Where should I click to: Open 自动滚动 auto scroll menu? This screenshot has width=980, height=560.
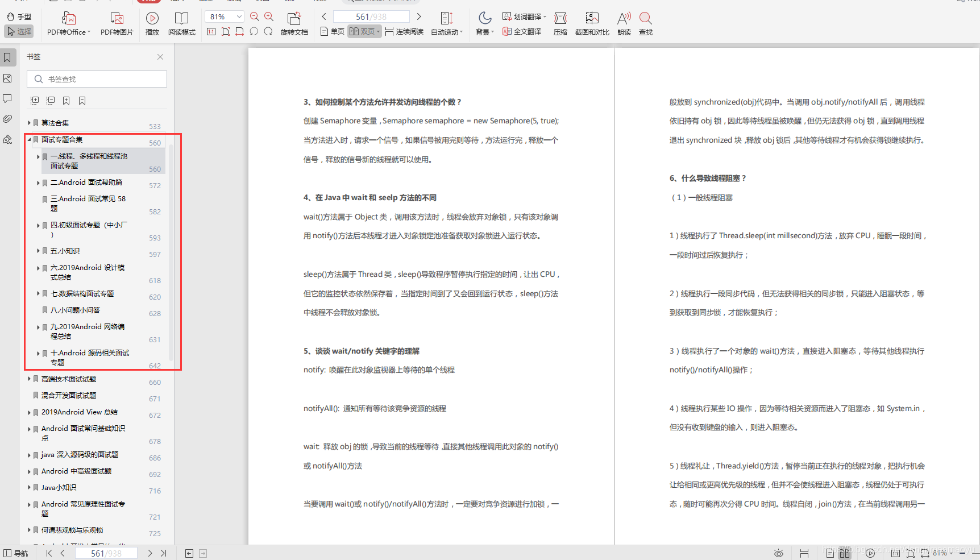[447, 24]
